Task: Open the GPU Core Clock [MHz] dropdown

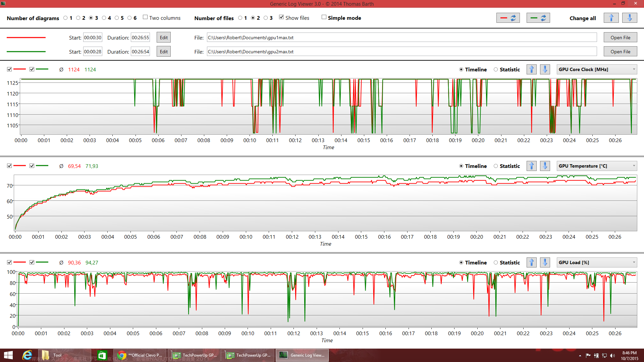Action: coord(597,69)
